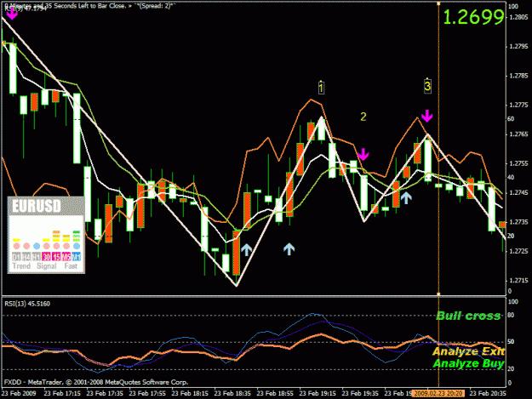Click the orange vertical line on the chart
Image resolution: width=532 pixels, height=399 pixels.
[438, 149]
